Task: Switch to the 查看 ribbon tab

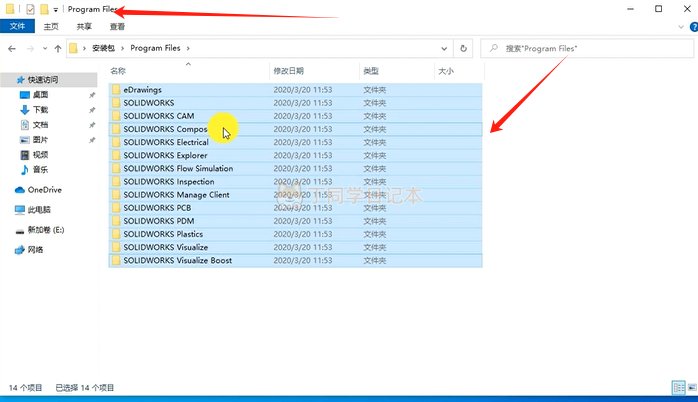Action: 117,28
